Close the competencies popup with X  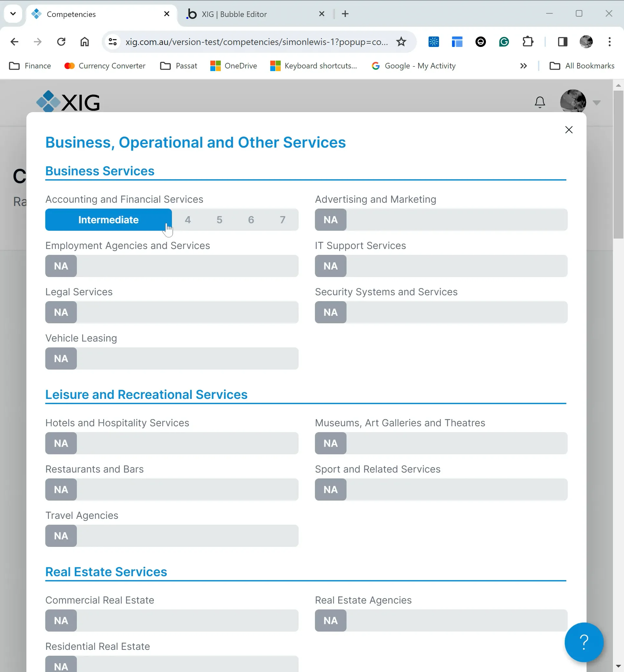click(x=569, y=130)
